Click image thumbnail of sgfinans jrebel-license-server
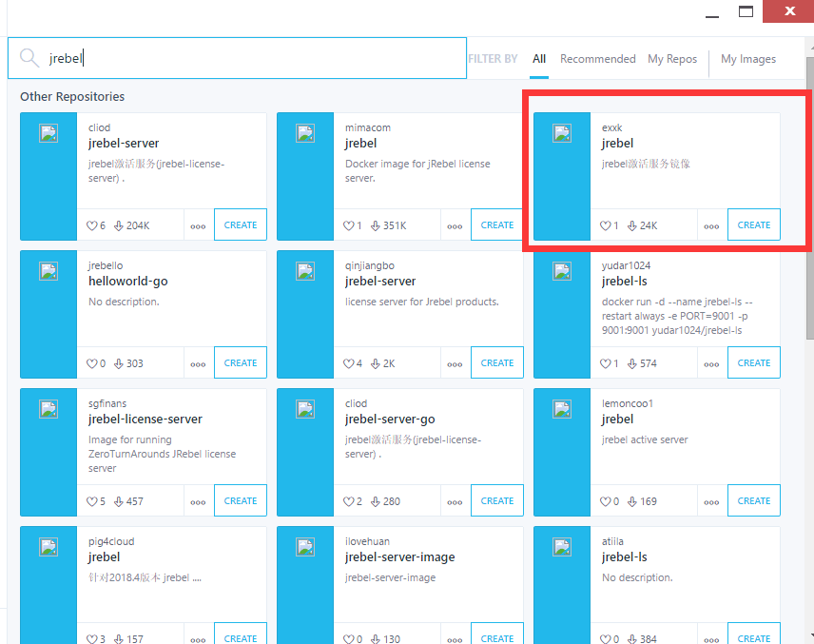Screen dimensions: 814x644 (x=48, y=409)
